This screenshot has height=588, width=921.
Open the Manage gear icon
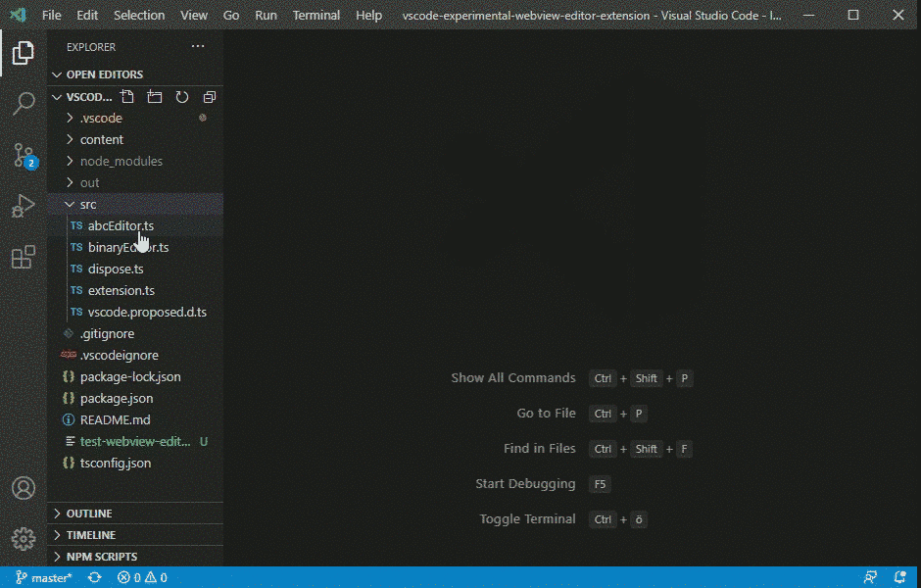tap(24, 539)
